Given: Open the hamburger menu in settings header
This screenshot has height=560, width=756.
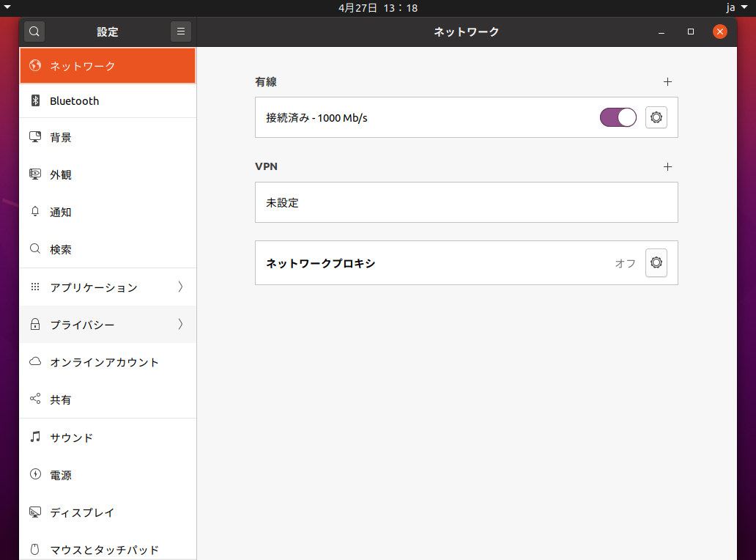Looking at the screenshot, I should click(181, 32).
